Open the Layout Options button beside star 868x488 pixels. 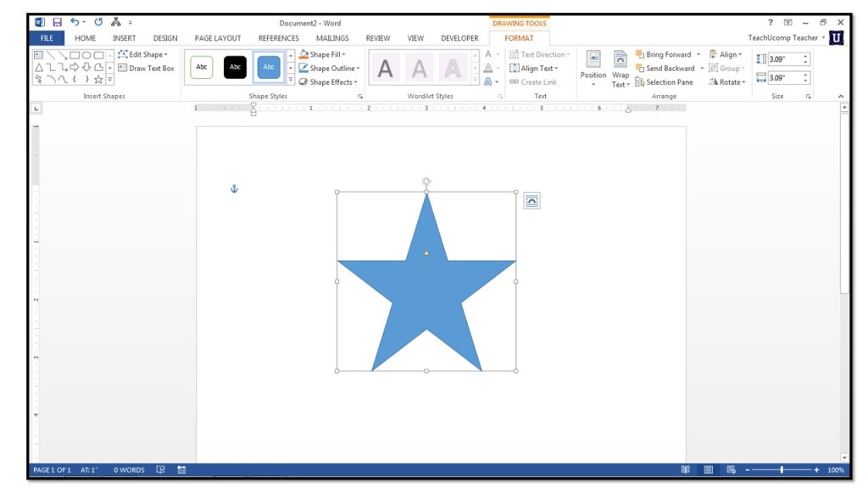(x=532, y=201)
